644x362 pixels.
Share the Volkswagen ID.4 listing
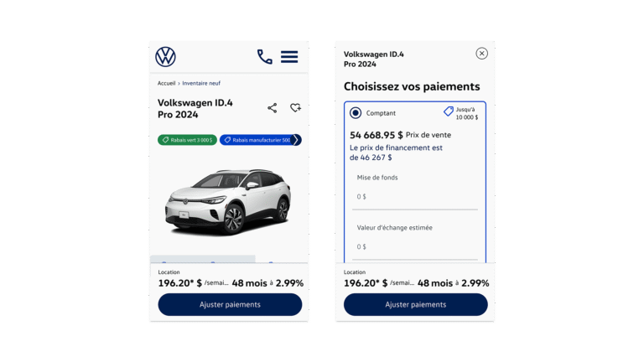272,108
